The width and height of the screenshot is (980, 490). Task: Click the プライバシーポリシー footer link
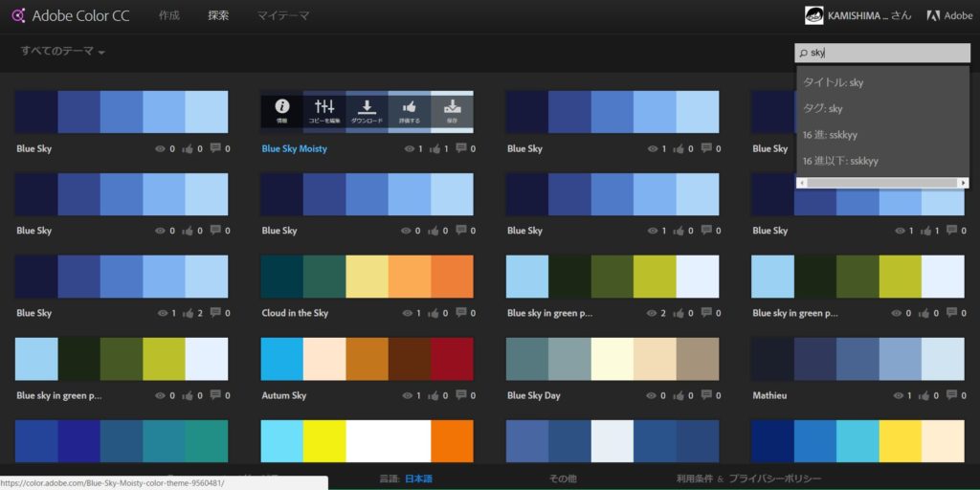pyautogui.click(x=774, y=479)
